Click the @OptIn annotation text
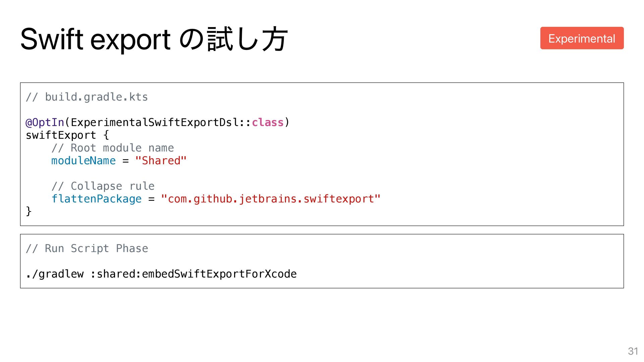Viewport: 644px width, 362px height. [45, 123]
